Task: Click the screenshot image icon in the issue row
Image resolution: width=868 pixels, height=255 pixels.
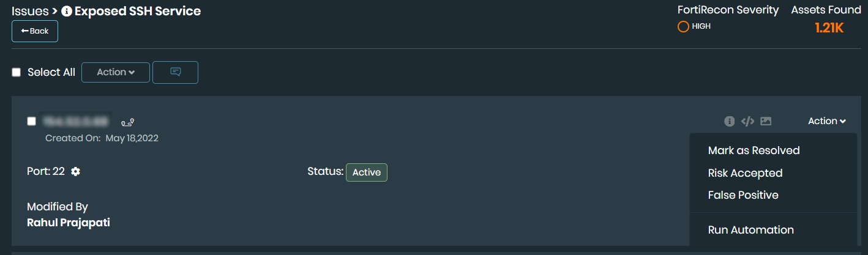Action: [766, 121]
